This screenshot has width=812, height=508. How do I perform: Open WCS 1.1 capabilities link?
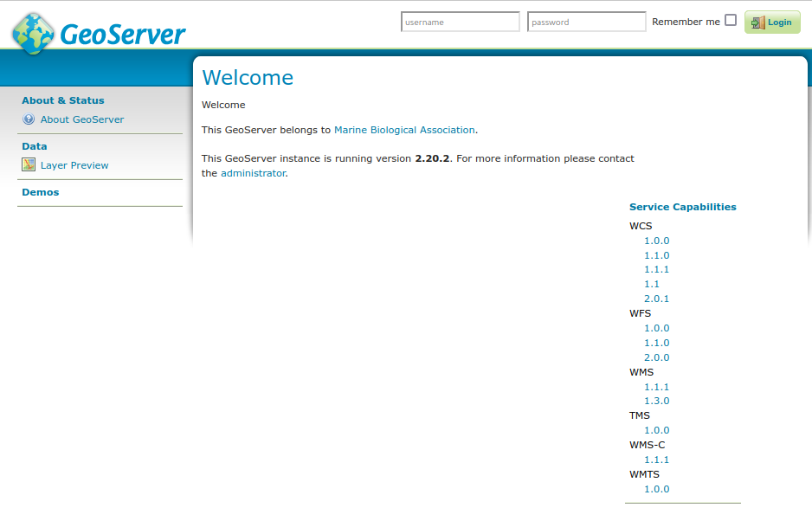tap(652, 285)
